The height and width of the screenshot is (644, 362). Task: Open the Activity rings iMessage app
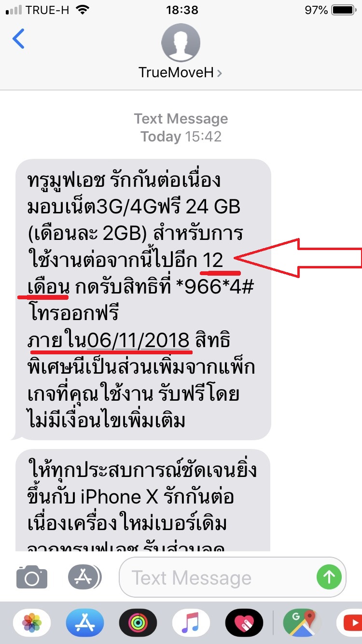click(x=138, y=623)
